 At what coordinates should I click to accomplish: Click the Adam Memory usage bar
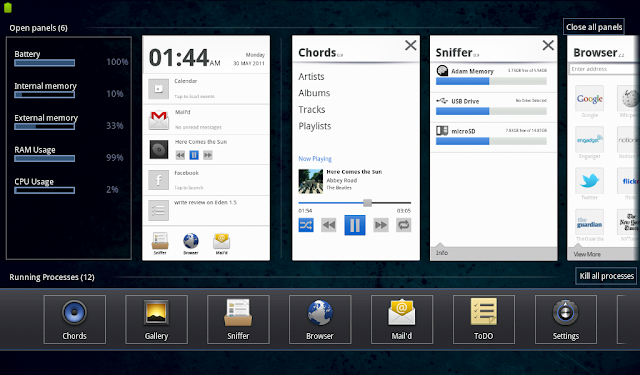point(491,81)
